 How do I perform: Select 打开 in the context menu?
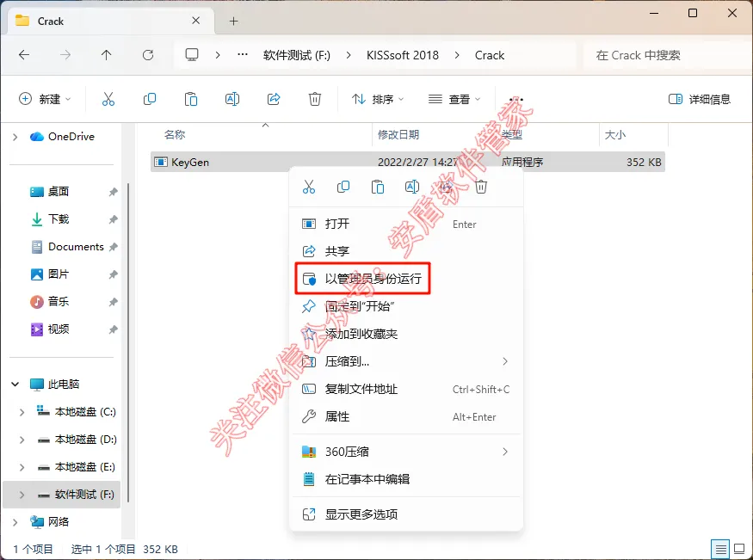tap(406, 225)
